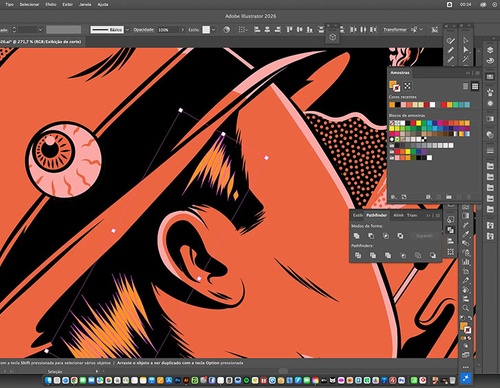Open the Ajuda menu
Viewport: 500px width, 388px height.
(103, 5)
